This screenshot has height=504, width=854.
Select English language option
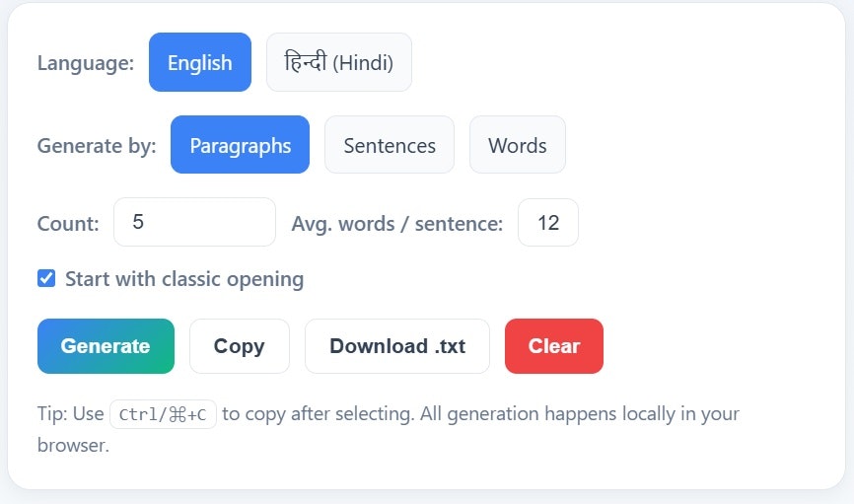point(200,62)
